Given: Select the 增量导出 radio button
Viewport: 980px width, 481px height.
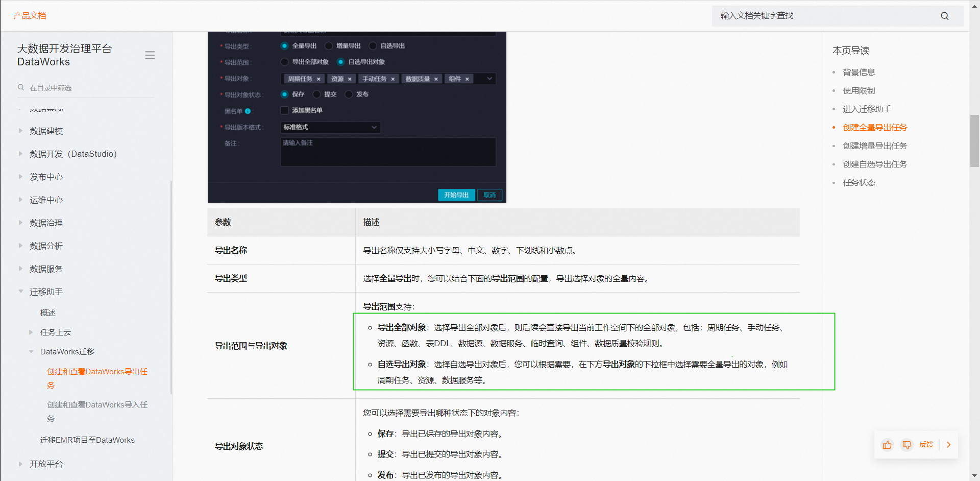Looking at the screenshot, I should (x=329, y=46).
